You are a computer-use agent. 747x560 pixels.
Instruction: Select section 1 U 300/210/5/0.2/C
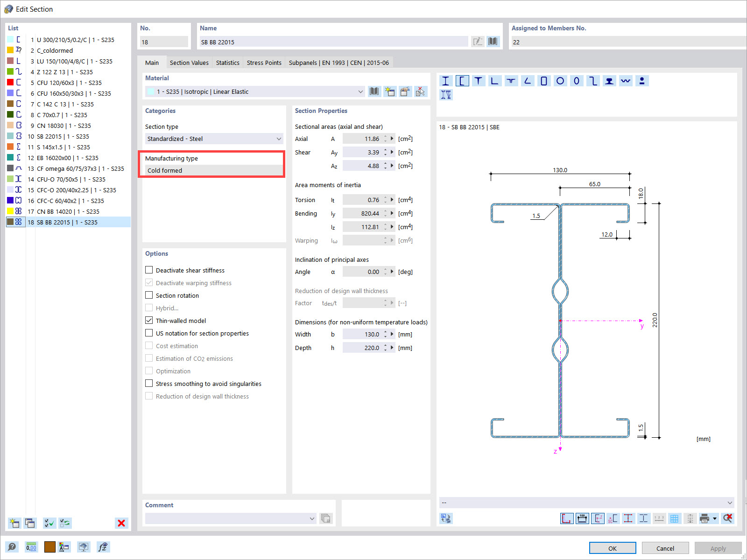(68, 40)
